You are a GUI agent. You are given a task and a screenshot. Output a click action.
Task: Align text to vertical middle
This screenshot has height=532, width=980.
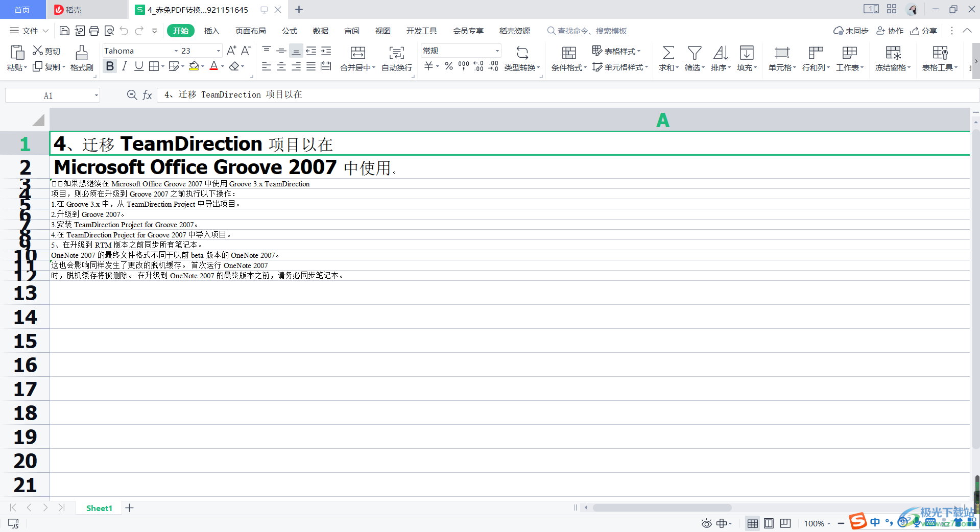click(x=281, y=51)
